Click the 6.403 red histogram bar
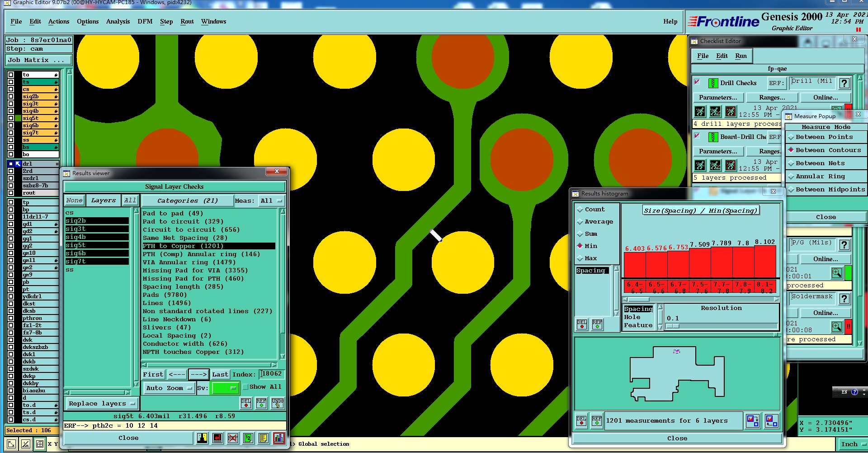This screenshot has width=868, height=453. point(635,265)
